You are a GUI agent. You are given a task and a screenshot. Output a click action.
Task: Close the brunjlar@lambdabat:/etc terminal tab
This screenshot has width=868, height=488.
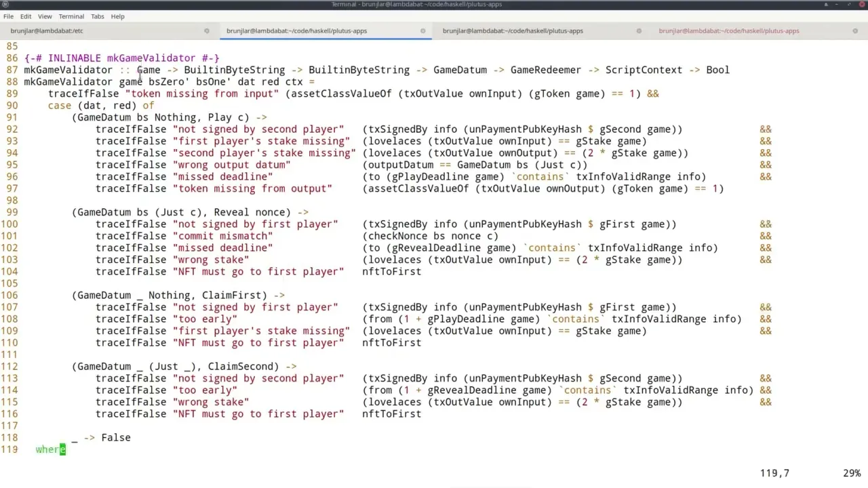coord(207,30)
